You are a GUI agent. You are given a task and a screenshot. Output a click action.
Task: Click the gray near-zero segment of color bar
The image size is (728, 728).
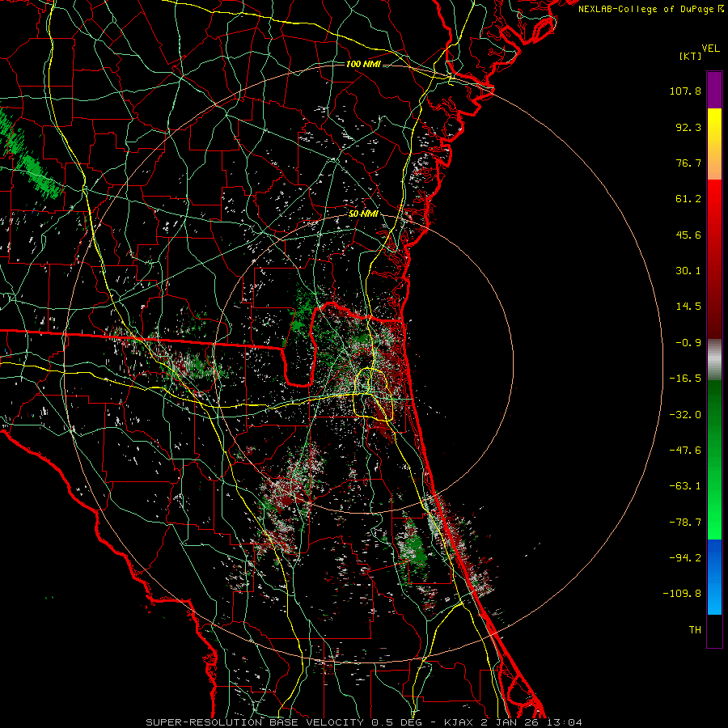(x=714, y=360)
